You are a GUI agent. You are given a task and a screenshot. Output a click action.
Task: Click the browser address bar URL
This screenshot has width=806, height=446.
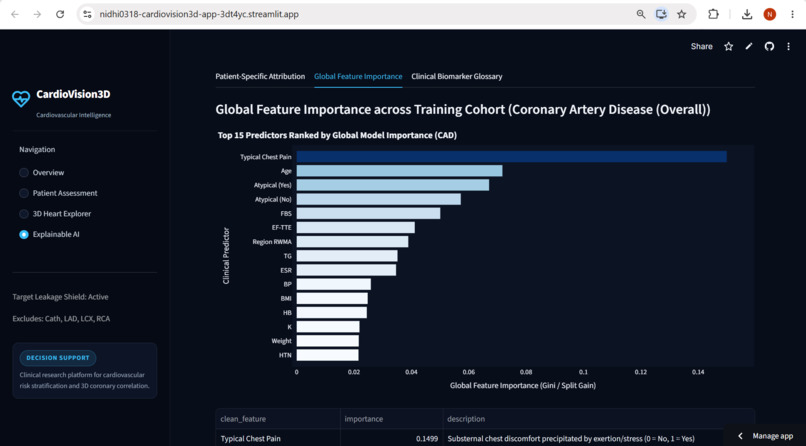click(x=199, y=14)
